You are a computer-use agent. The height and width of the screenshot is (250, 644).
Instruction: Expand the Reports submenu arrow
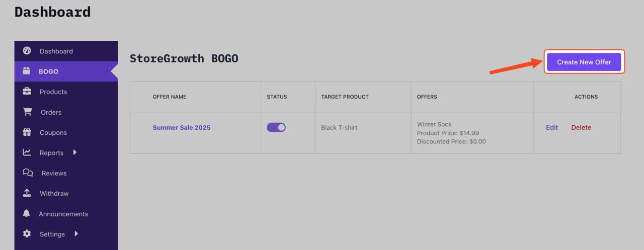(x=75, y=152)
